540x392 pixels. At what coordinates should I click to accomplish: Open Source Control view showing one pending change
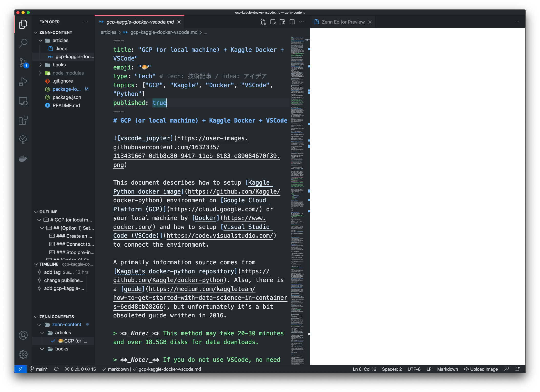[23, 62]
